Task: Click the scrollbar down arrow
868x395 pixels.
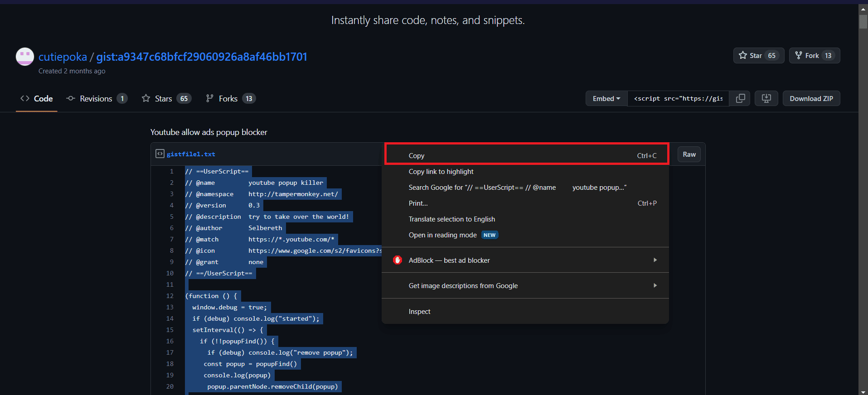Action: pyautogui.click(x=863, y=391)
